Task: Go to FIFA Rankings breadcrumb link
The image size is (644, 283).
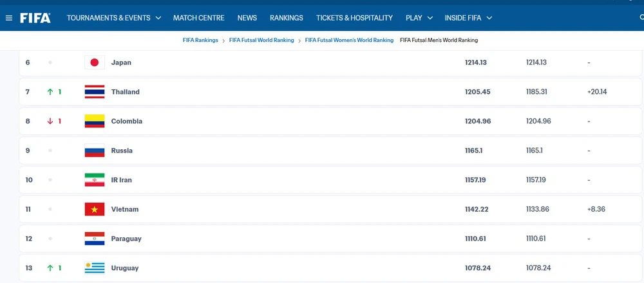Action: click(x=200, y=40)
